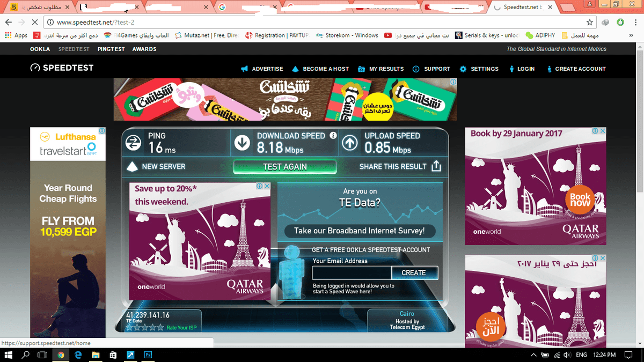This screenshot has height=362, width=644.
Task: Click the Settings gear icon
Action: pos(463,69)
